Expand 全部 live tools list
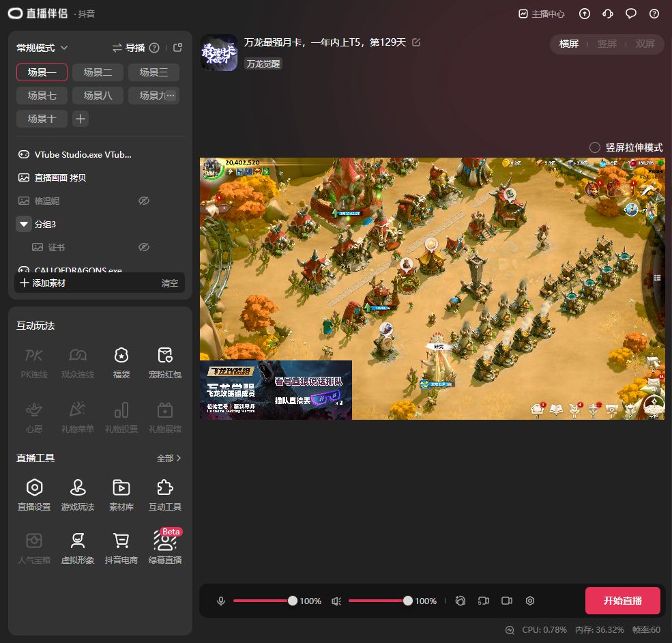 pyautogui.click(x=169, y=459)
